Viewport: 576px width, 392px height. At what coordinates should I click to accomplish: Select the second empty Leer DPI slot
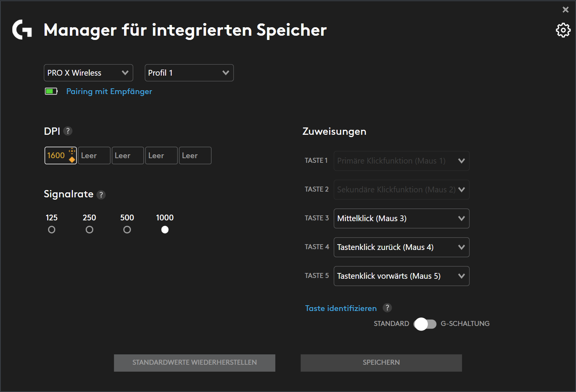[x=127, y=155]
